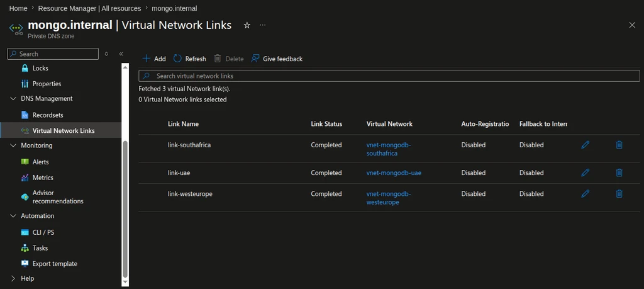Click the sidebar Search field
This screenshot has height=289, width=644.
tap(53, 54)
